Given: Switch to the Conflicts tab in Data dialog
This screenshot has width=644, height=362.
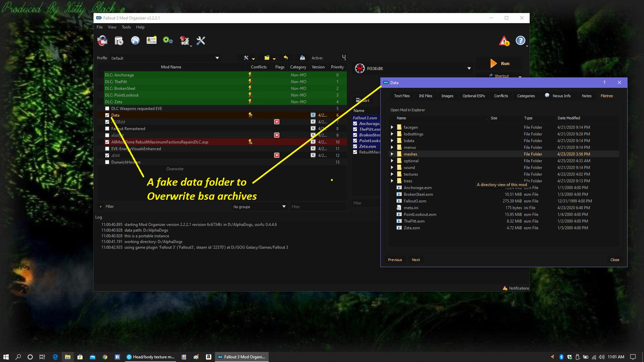Looking at the screenshot, I should 501,96.
